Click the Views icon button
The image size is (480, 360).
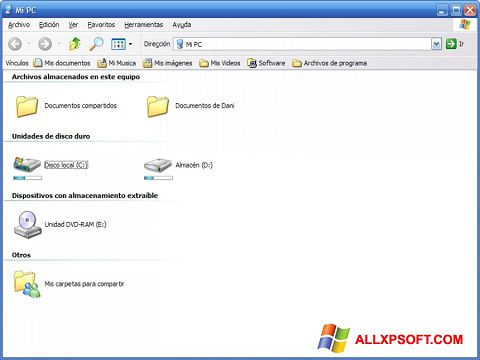[x=118, y=44]
